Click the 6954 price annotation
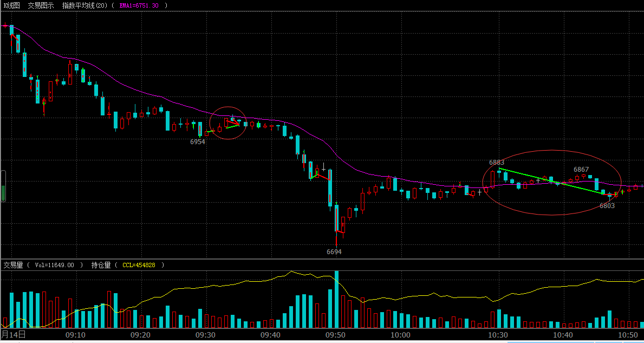 pyautogui.click(x=198, y=141)
